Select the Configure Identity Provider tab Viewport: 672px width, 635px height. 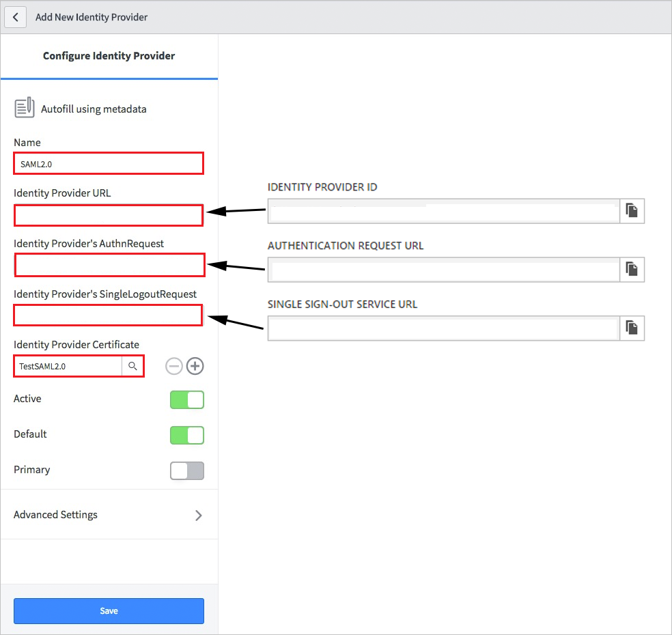(x=109, y=55)
